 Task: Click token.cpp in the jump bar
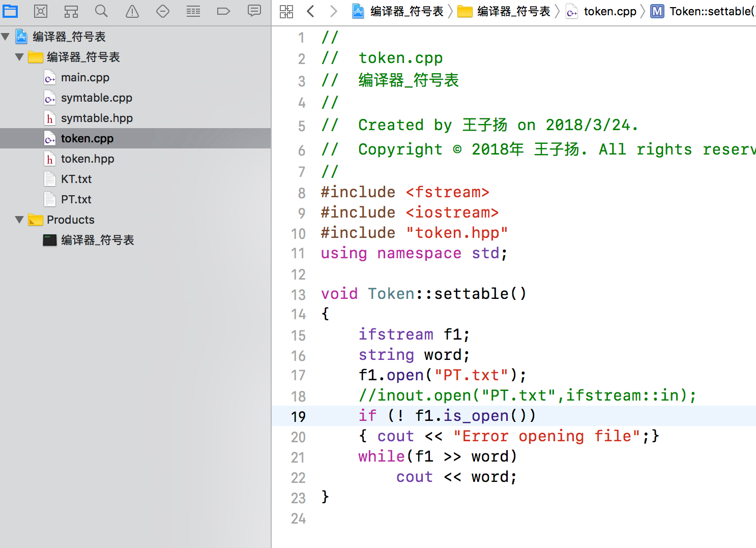tap(601, 11)
